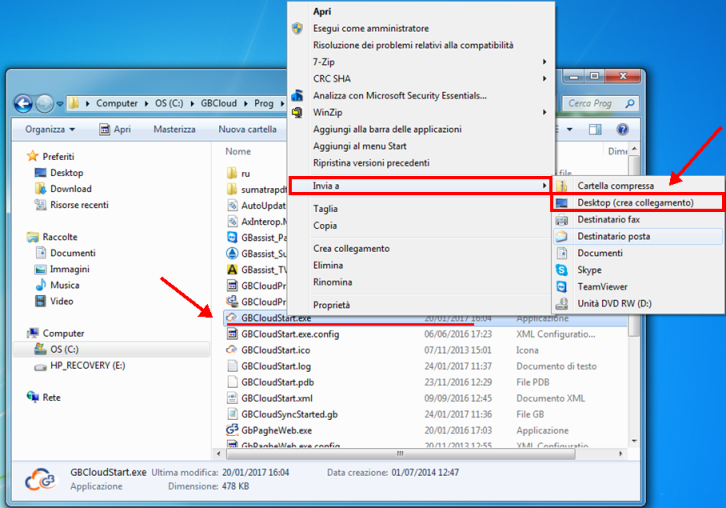
Task: Click the Nome column header
Action: pos(238,151)
